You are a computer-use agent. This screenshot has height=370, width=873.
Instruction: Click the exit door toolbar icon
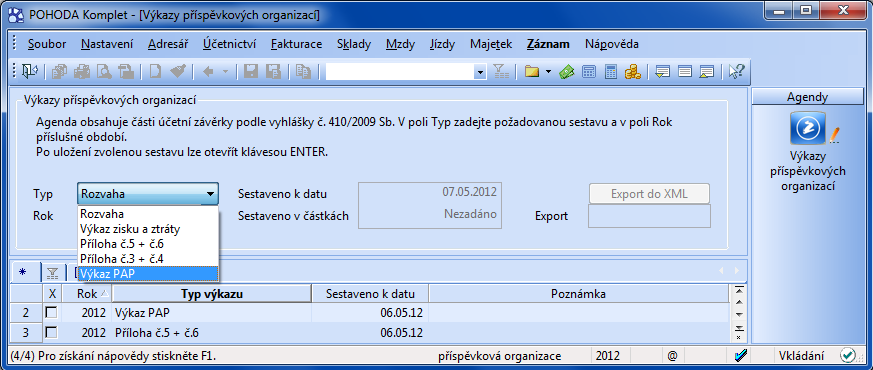click(29, 72)
